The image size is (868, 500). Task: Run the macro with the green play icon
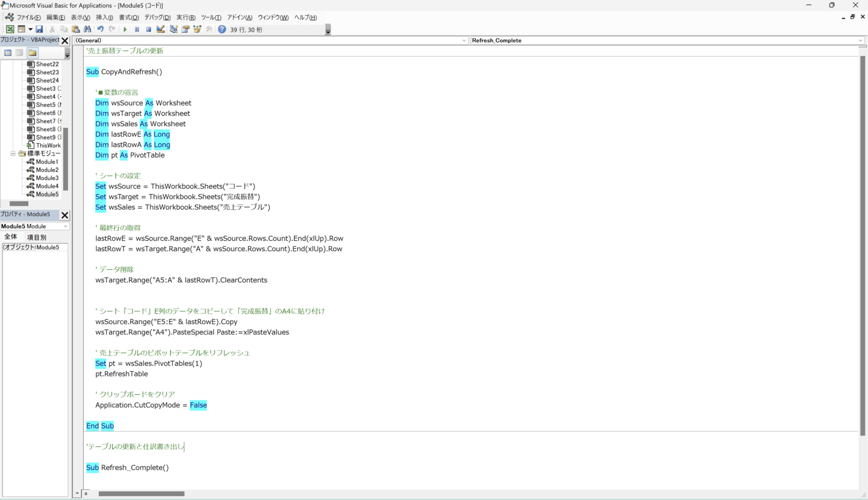(125, 29)
